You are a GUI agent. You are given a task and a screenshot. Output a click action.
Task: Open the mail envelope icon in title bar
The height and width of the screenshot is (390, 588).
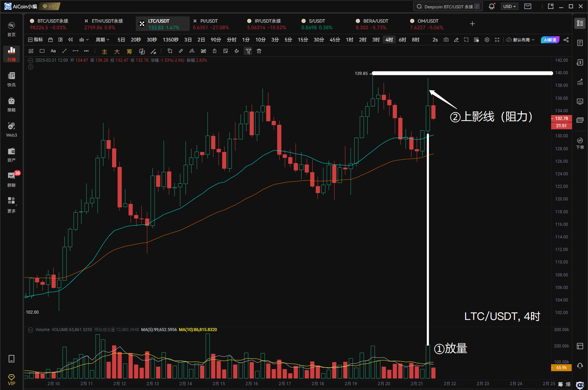coord(528,6)
